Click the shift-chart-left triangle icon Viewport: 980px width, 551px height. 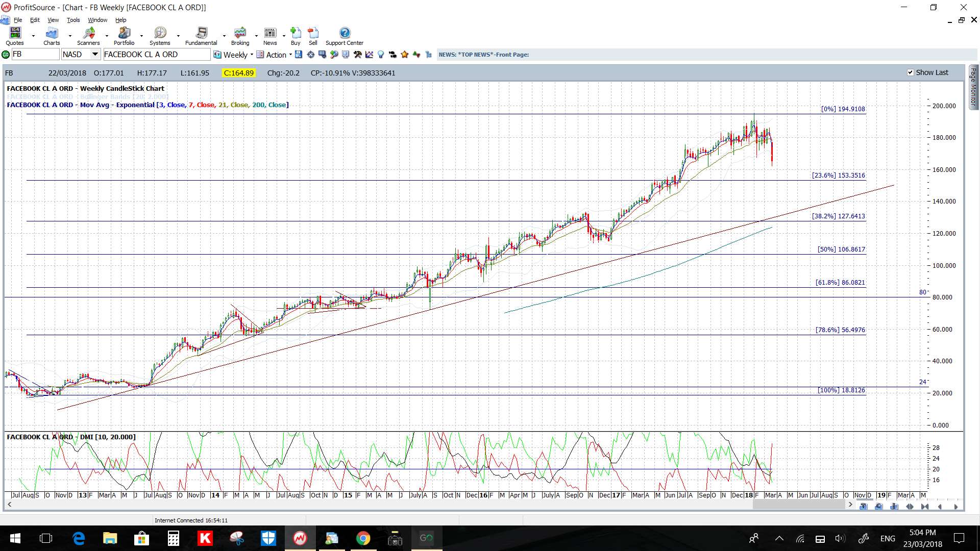tap(940, 507)
